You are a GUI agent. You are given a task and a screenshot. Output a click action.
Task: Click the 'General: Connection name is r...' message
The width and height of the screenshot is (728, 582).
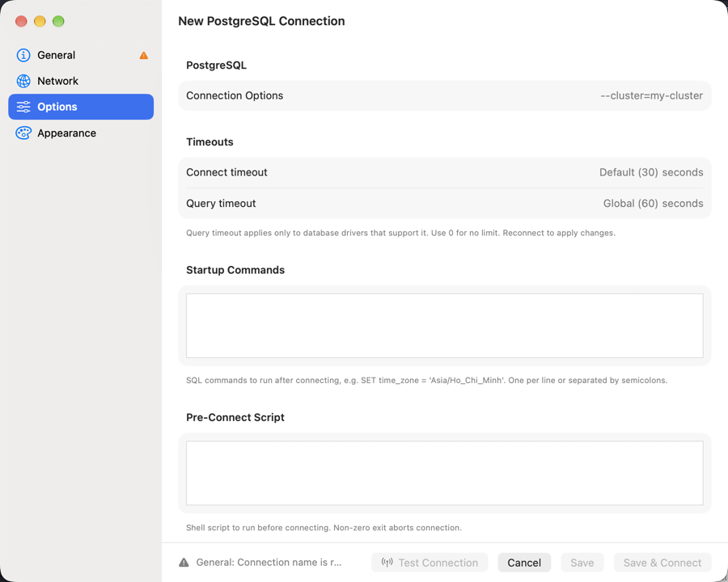[x=269, y=563]
